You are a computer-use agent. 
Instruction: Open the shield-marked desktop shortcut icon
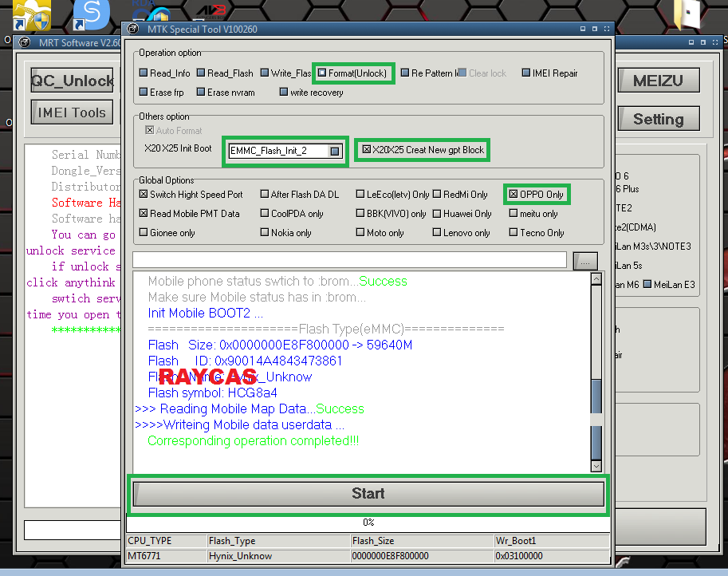(32, 15)
